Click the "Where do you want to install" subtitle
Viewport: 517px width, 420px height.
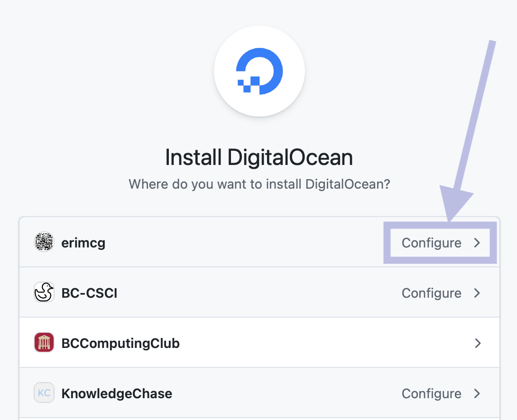259,184
